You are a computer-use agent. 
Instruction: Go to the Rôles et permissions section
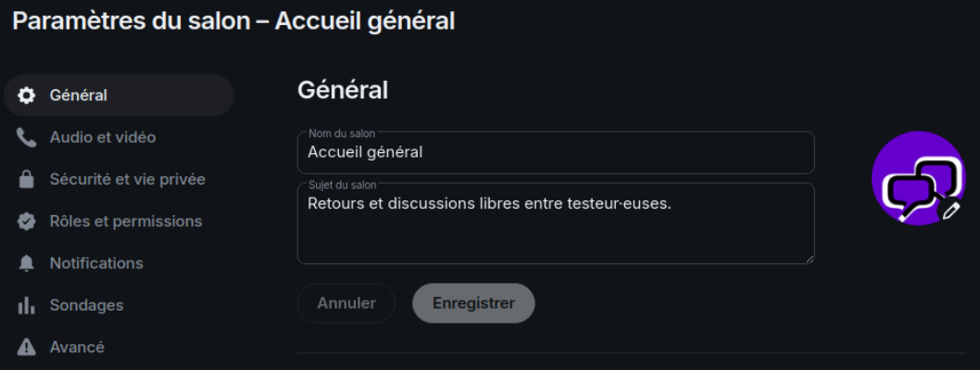pos(119,222)
